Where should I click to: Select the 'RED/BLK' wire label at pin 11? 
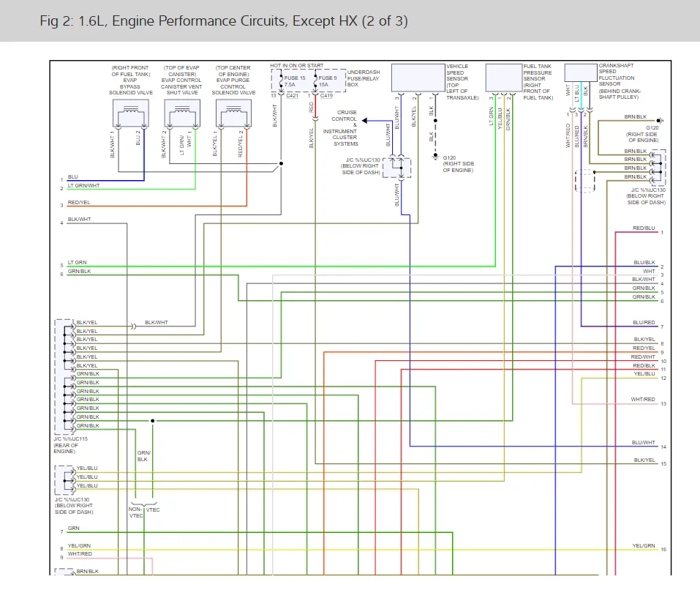tap(644, 365)
